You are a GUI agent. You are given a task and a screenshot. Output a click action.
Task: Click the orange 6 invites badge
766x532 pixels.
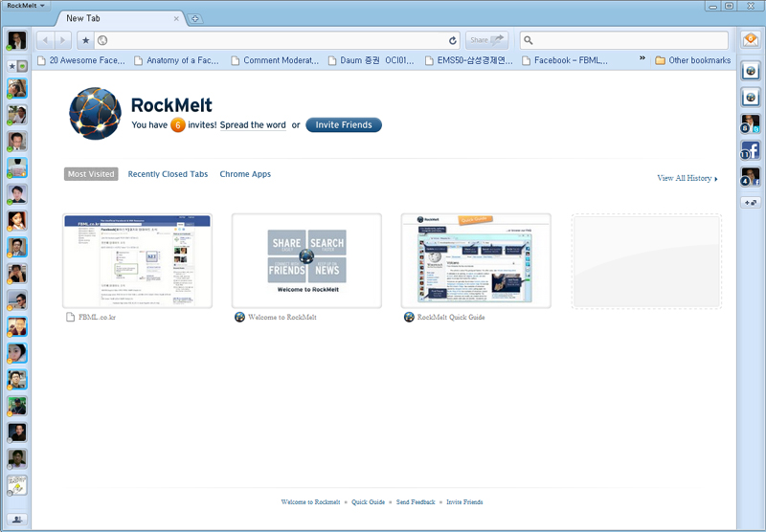[x=178, y=125]
